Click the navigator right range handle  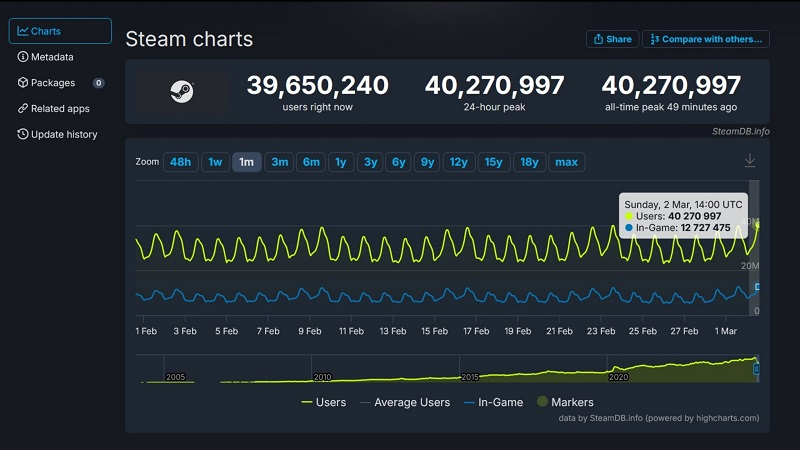pyautogui.click(x=756, y=368)
